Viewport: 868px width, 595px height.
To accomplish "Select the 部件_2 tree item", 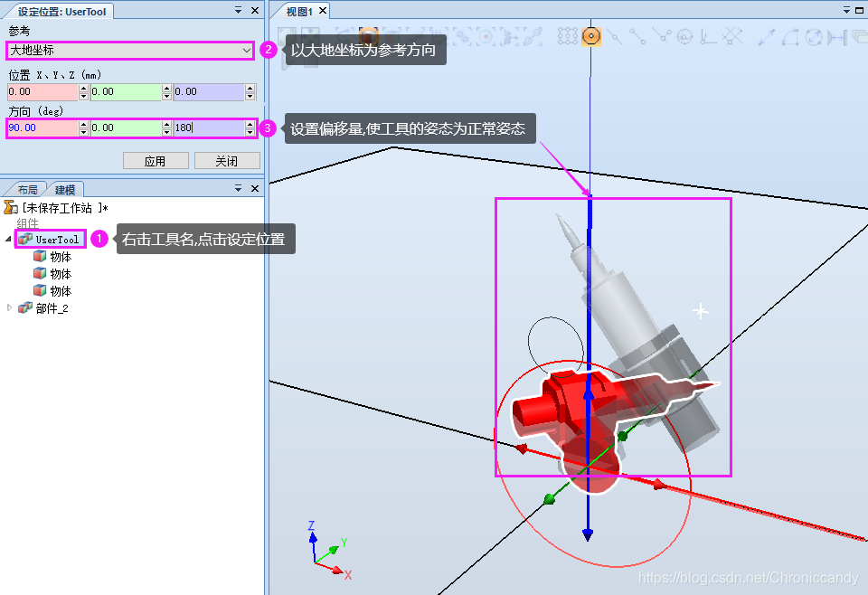I will pos(52,308).
